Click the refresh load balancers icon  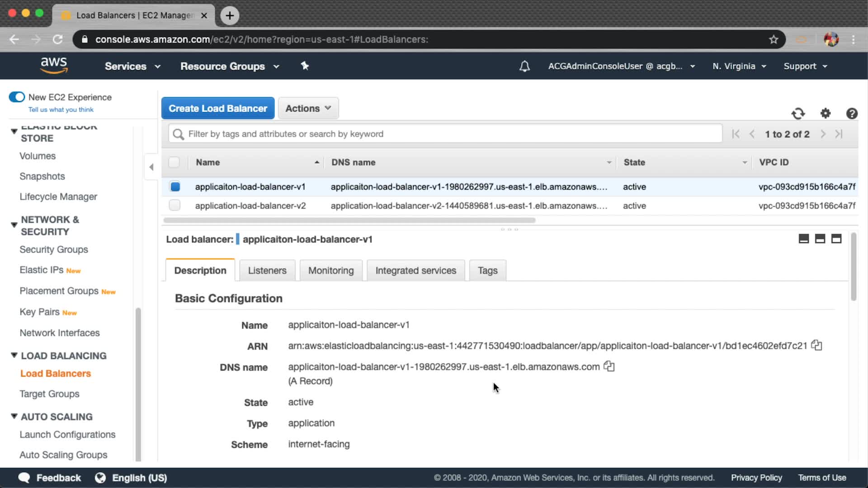click(x=798, y=113)
